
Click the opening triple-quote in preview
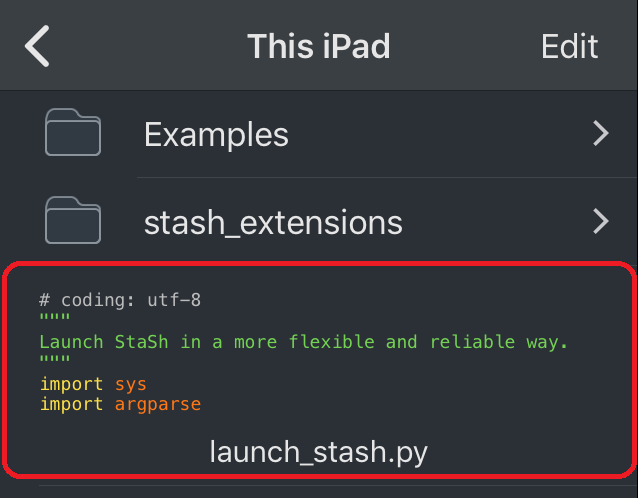click(55, 317)
